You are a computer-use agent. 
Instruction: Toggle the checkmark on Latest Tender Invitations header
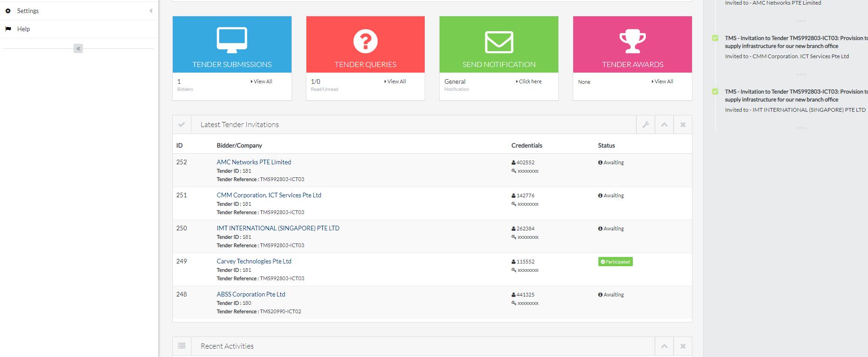182,125
